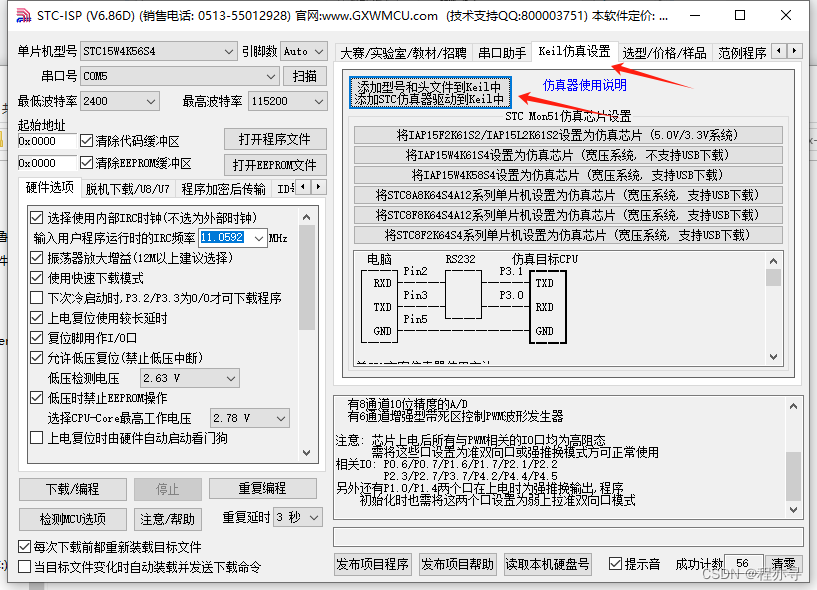The height and width of the screenshot is (590, 817).
Task: Click 添加型号和头文件到Keil中 button
Action: pyautogui.click(x=430, y=93)
